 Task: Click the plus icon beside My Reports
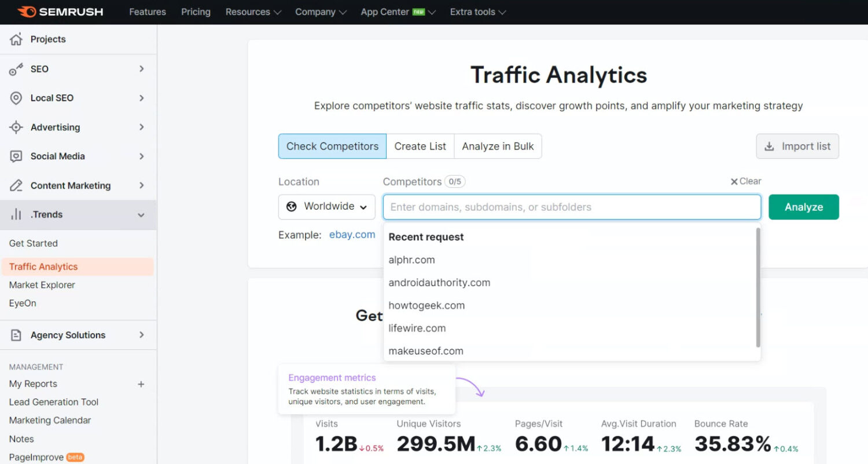pyautogui.click(x=141, y=384)
